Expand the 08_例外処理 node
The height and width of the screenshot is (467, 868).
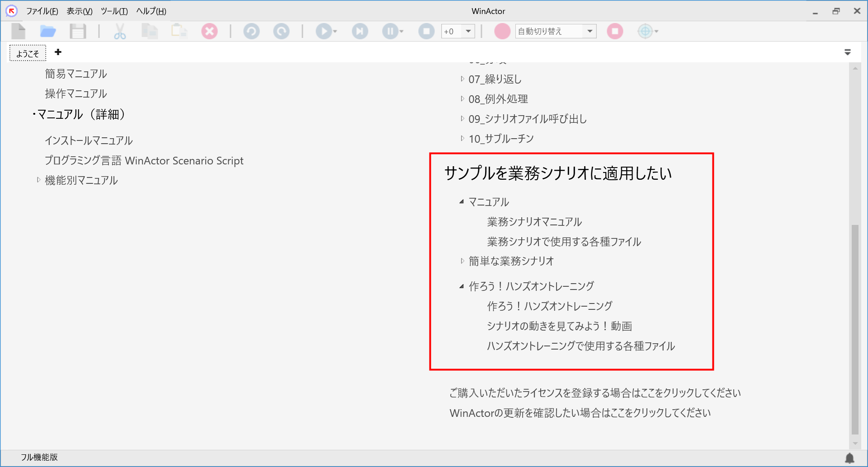point(462,98)
